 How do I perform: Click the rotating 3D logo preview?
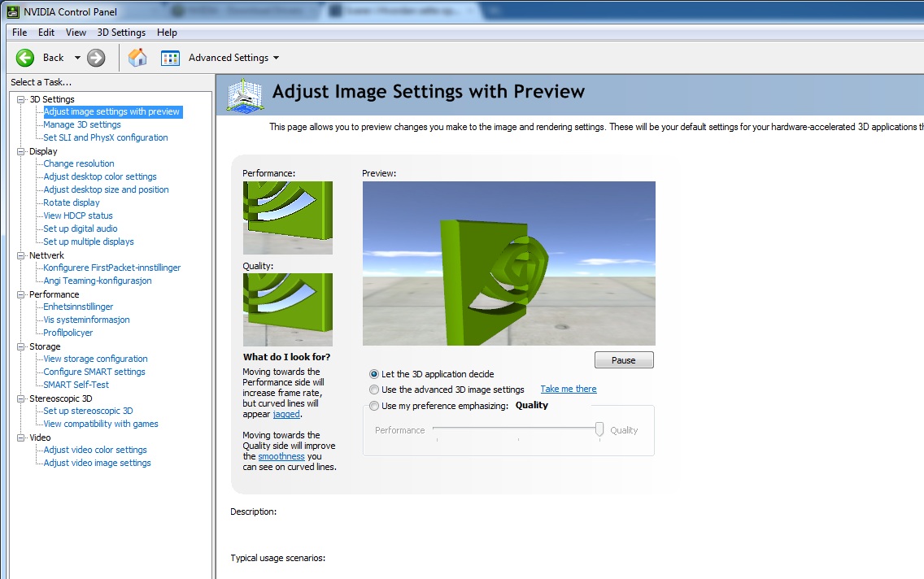[508, 263]
